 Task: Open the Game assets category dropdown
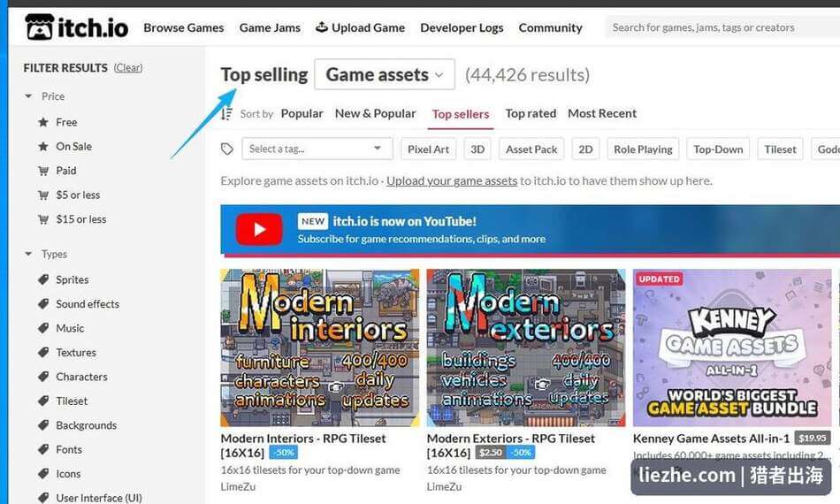coord(385,74)
